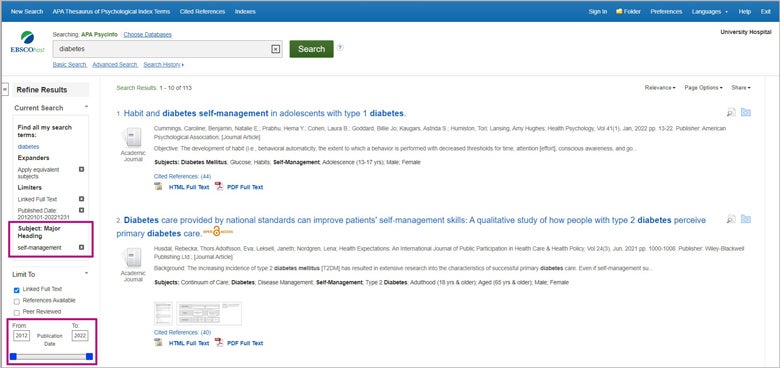Click left handle of publication date slider
This screenshot has height=368, width=780.
[x=13, y=356]
